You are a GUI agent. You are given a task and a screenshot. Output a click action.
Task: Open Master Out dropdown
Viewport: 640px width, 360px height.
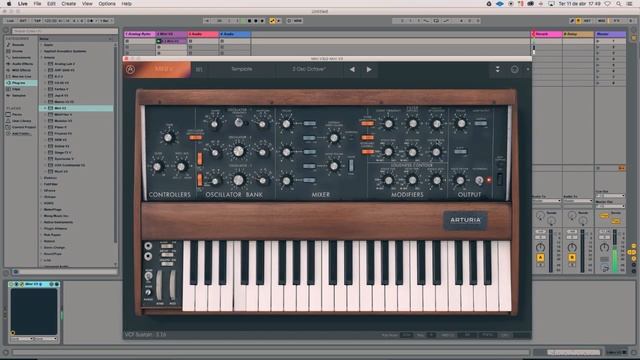click(610, 206)
